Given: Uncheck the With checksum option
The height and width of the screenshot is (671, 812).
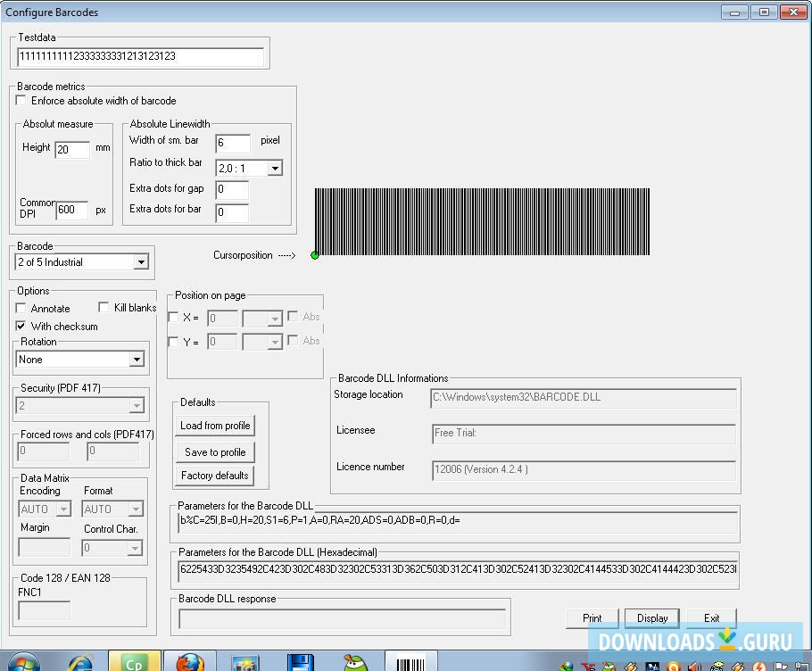Looking at the screenshot, I should pos(21,326).
